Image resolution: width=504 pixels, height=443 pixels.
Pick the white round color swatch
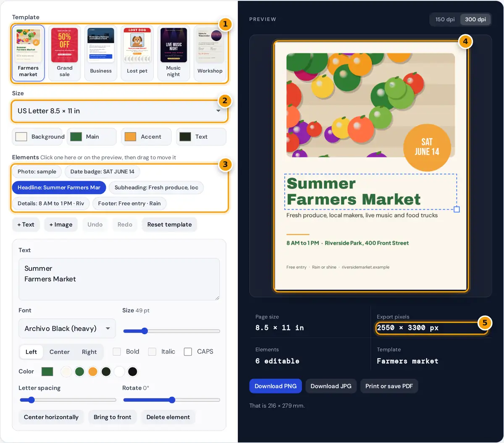click(119, 372)
